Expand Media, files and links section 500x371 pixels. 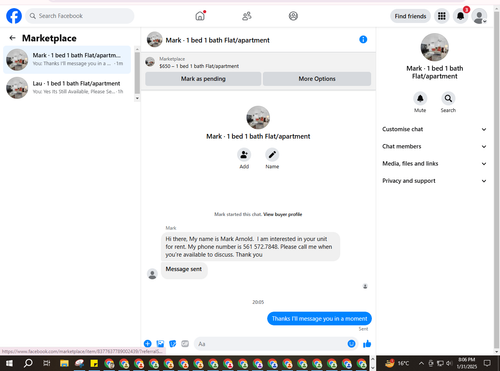pyautogui.click(x=434, y=164)
